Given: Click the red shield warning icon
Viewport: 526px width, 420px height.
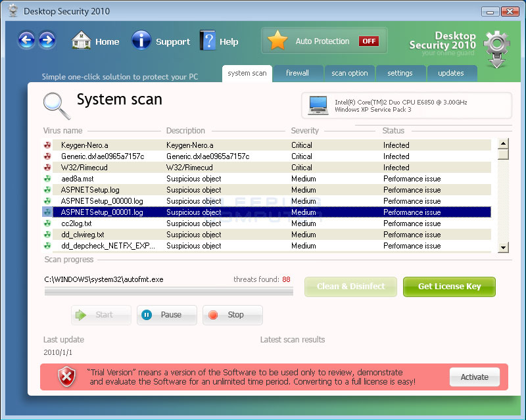Looking at the screenshot, I should click(66, 377).
